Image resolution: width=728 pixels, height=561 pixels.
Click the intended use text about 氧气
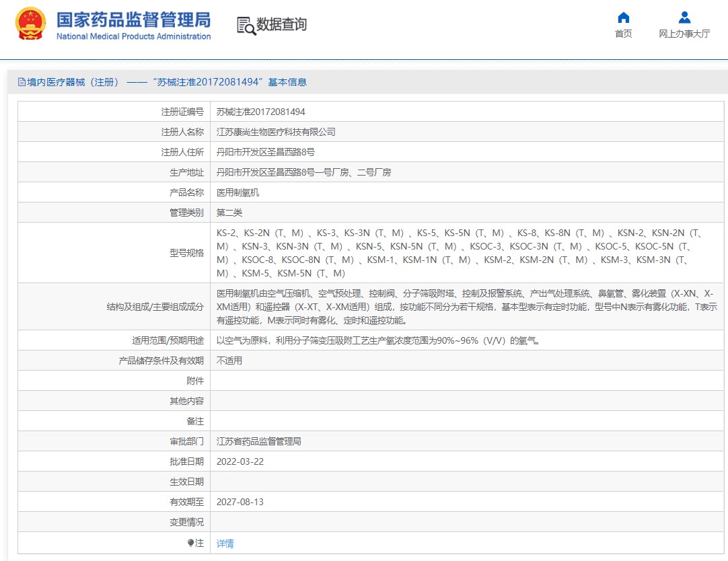tap(378, 340)
